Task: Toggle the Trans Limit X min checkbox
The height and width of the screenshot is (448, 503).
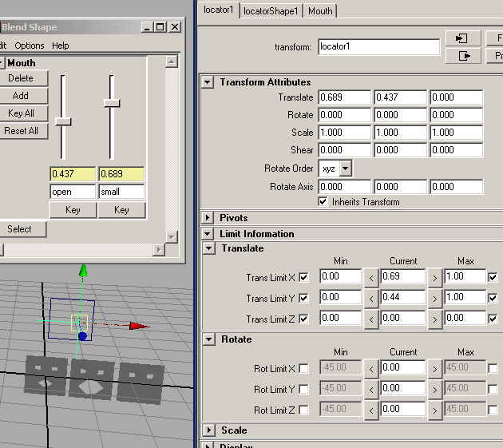Action: [x=303, y=278]
